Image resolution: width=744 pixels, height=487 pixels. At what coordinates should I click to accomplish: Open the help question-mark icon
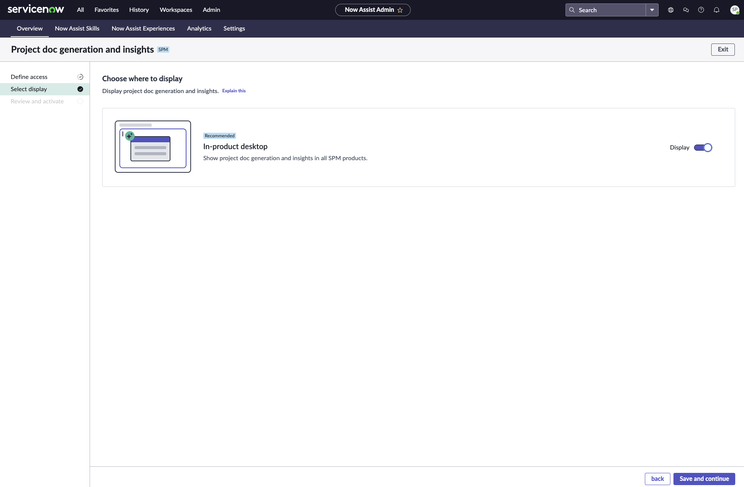point(701,10)
